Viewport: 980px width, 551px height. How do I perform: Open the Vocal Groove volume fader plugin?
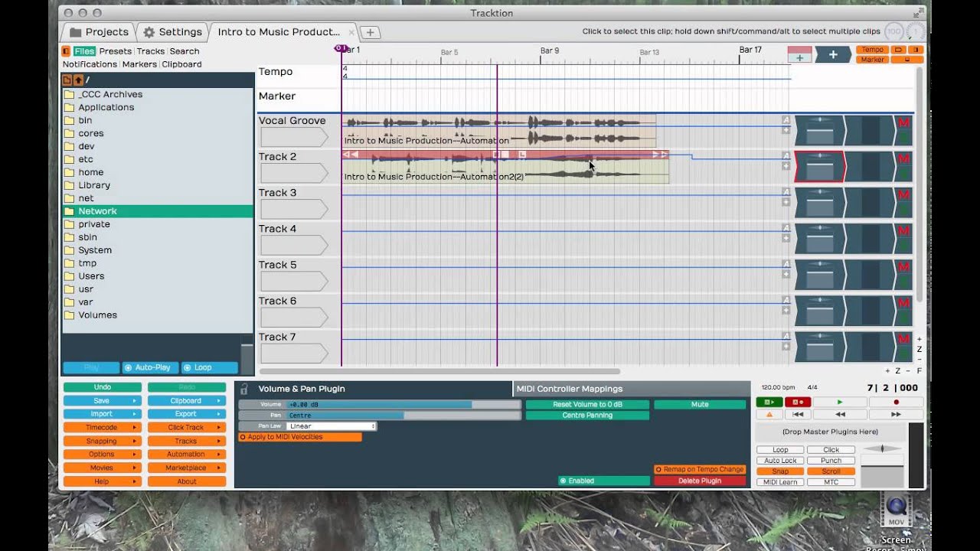819,131
